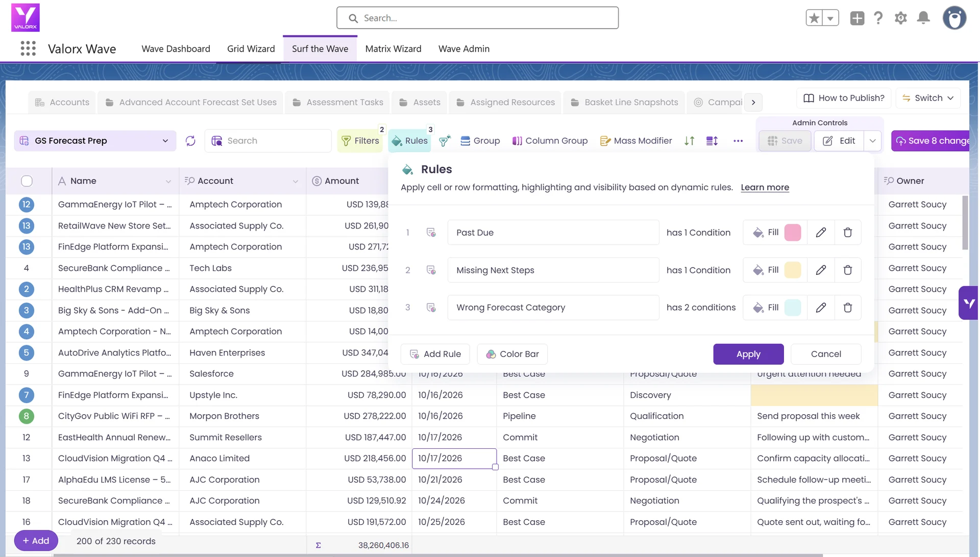Open the GS Forecast Prep view dropdown

click(x=95, y=141)
